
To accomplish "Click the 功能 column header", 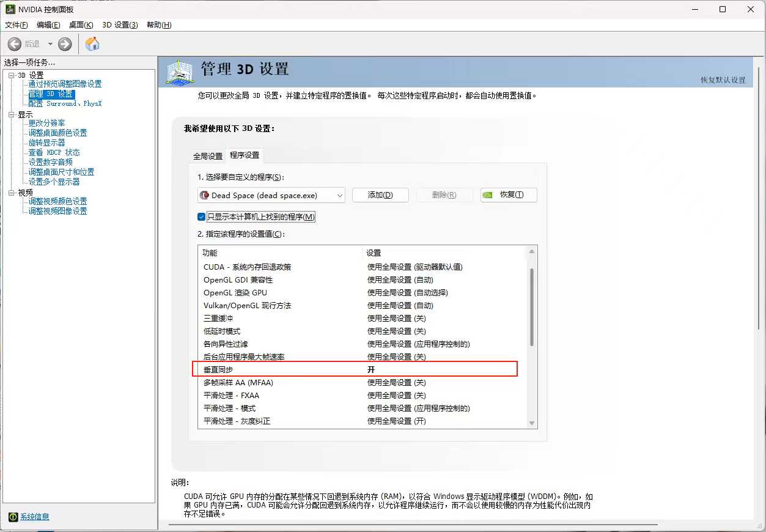I will click(280, 253).
